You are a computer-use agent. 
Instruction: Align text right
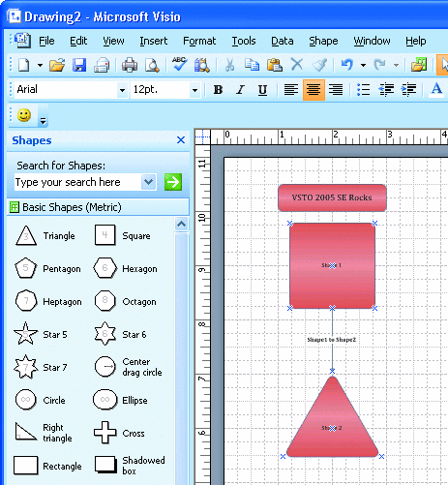(x=336, y=90)
